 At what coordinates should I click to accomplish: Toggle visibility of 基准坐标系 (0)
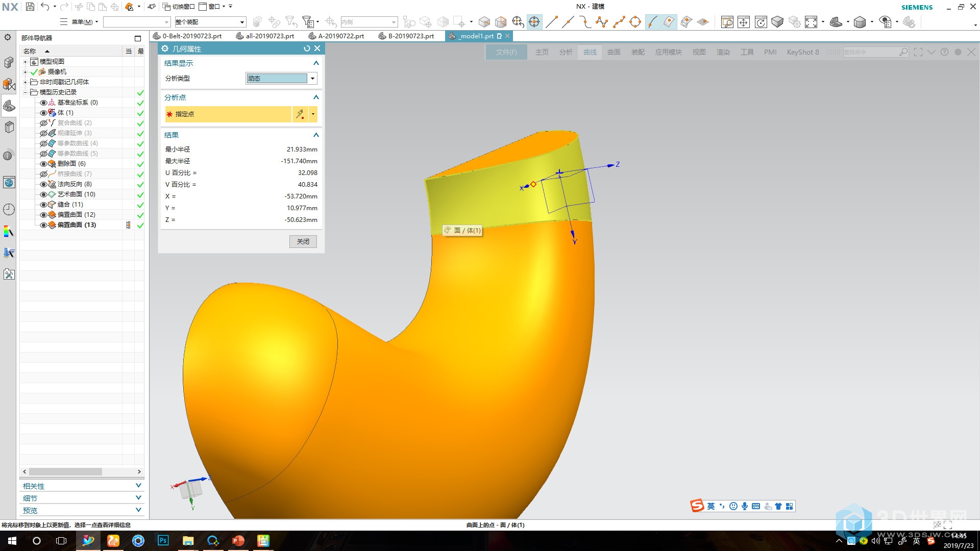pyautogui.click(x=43, y=103)
